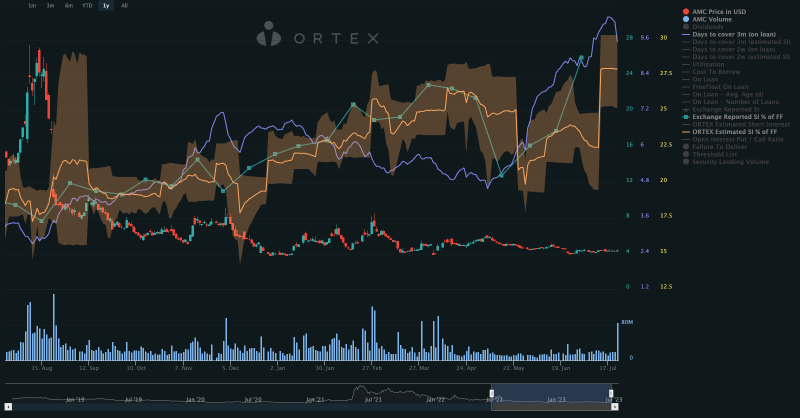Click the tall latest volume bar
800x418 pixels.
point(618,342)
